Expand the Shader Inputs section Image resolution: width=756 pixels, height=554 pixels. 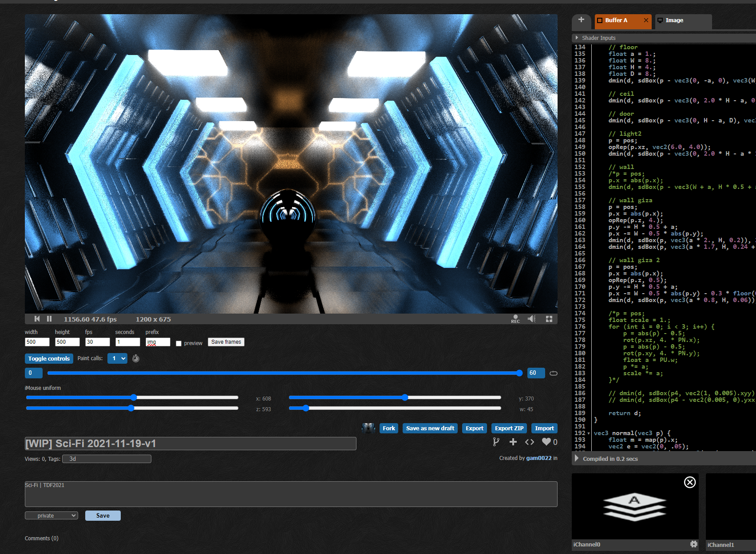tap(577, 38)
